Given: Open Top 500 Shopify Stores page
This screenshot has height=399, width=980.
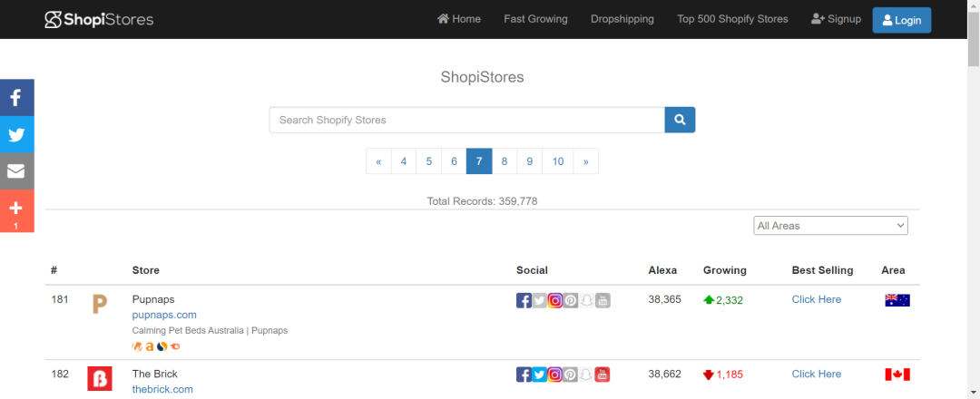Looking at the screenshot, I should [x=732, y=19].
